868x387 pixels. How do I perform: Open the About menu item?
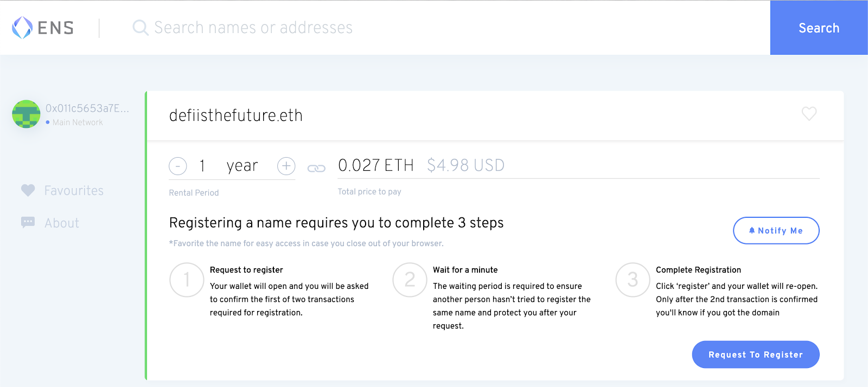point(62,223)
